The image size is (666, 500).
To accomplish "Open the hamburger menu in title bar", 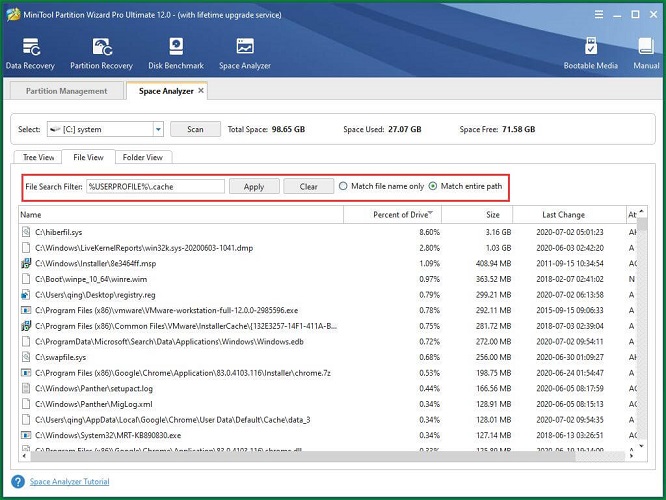I will [599, 14].
